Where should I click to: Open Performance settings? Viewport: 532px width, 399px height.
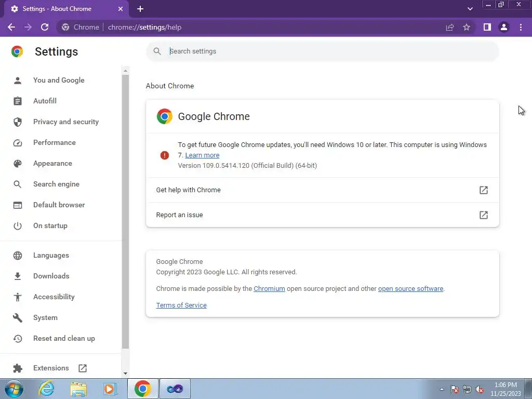pyautogui.click(x=54, y=142)
